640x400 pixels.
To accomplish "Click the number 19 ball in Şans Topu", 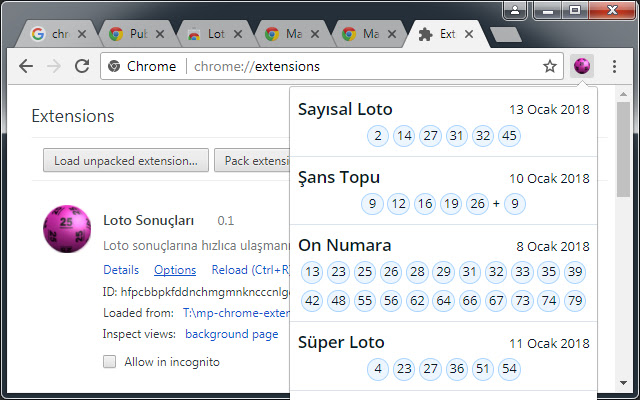I will click(x=451, y=203).
